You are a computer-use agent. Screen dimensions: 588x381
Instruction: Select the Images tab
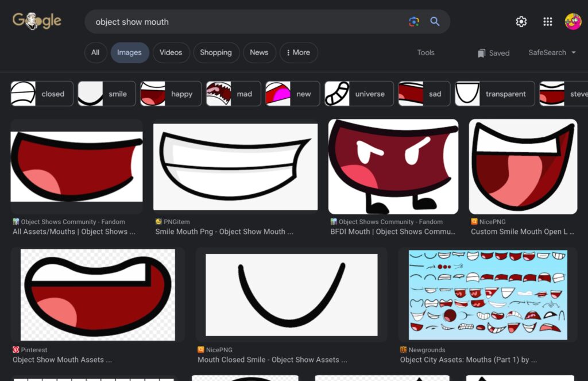129,52
